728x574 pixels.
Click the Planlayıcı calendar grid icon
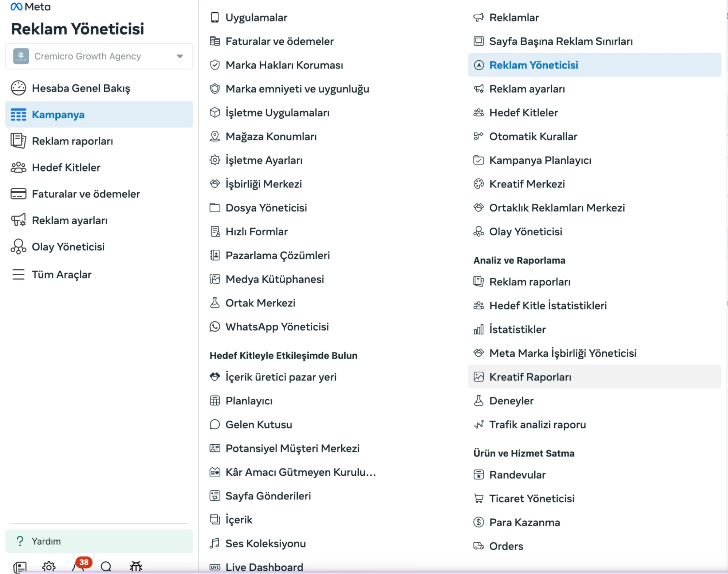click(x=215, y=401)
